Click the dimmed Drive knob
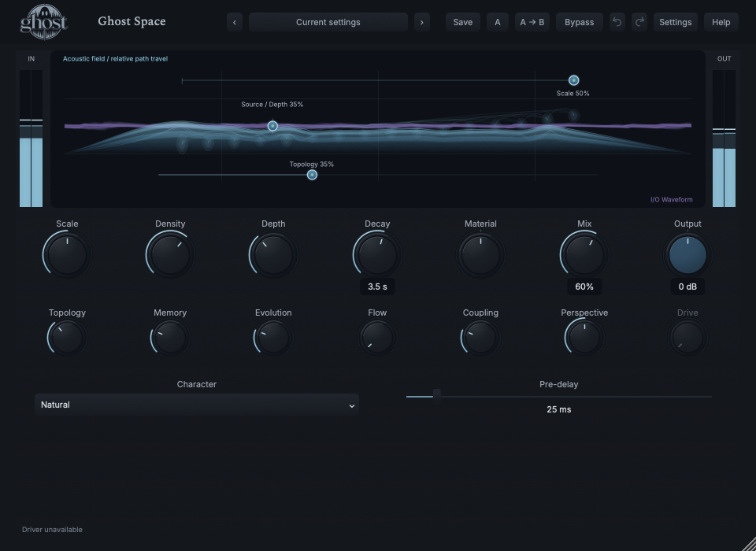756x551 pixels. [x=687, y=338]
